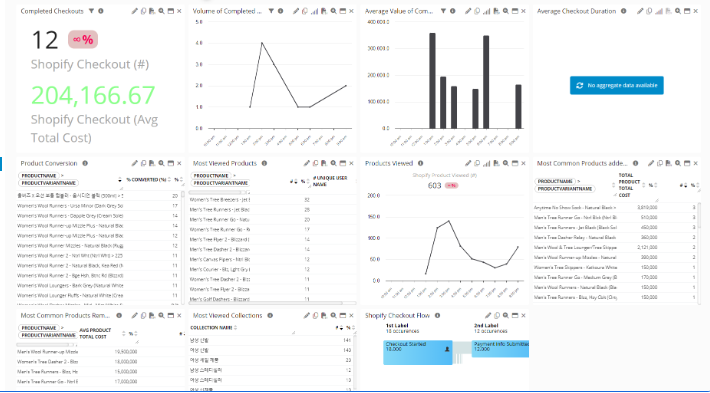Click the 204,166.67 average total cost value
The width and height of the screenshot is (710, 393).
[x=93, y=95]
